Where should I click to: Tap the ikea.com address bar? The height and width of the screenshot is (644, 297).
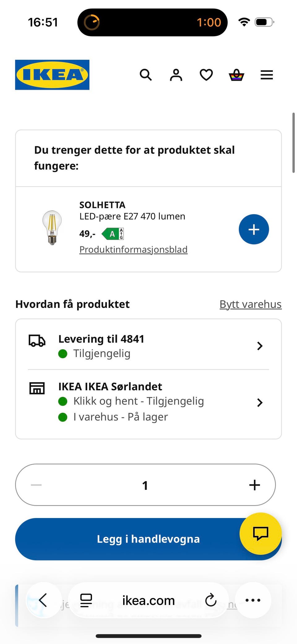tap(148, 600)
